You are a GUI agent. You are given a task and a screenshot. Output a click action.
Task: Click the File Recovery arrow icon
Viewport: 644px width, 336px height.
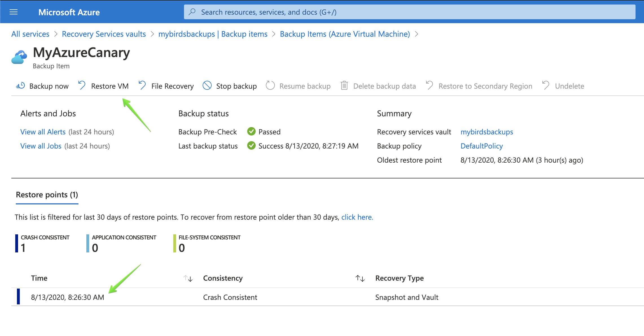coord(142,85)
